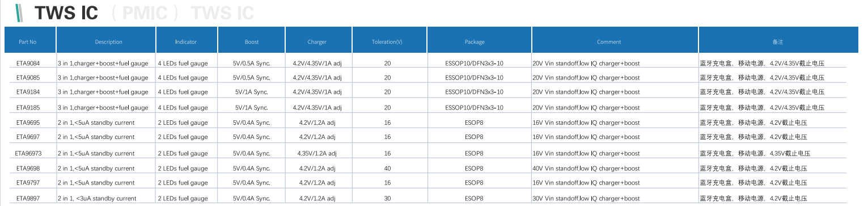Select the Charger column header
The image size is (868, 206).
pyautogui.click(x=317, y=41)
